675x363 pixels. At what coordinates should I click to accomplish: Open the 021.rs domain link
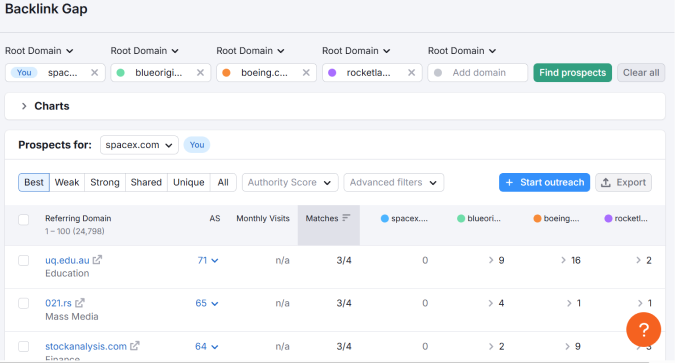58,303
